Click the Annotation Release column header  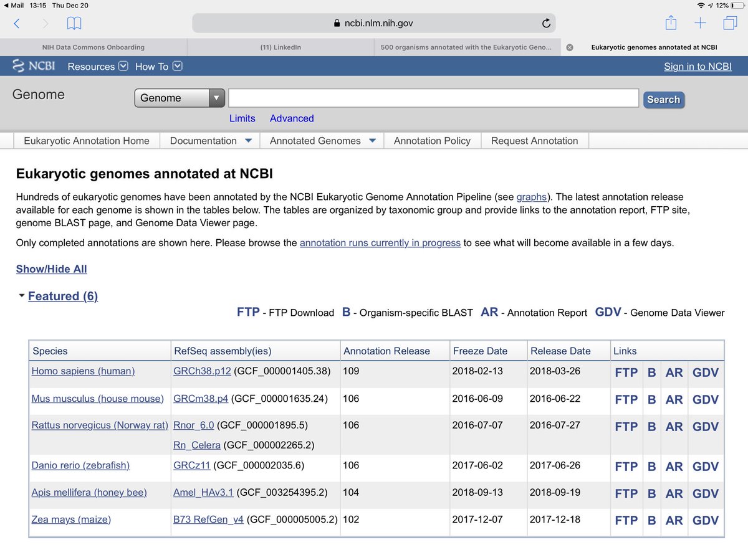[395, 351]
